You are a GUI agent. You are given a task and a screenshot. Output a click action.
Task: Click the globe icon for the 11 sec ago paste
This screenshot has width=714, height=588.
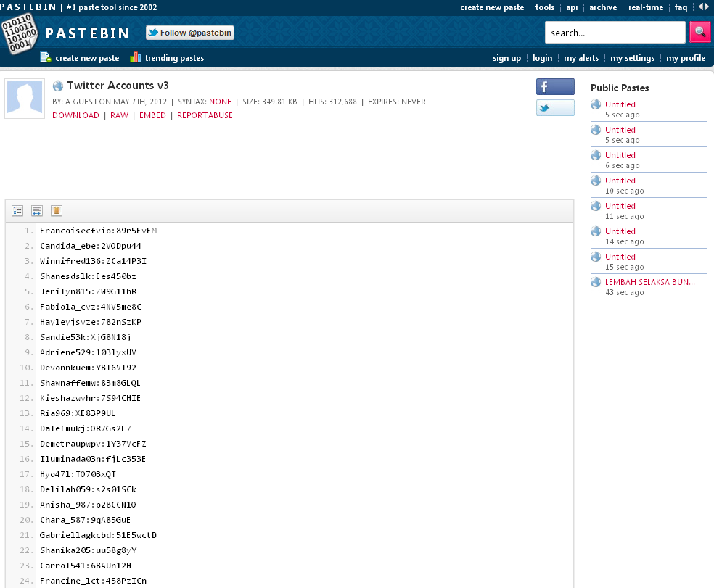point(596,206)
